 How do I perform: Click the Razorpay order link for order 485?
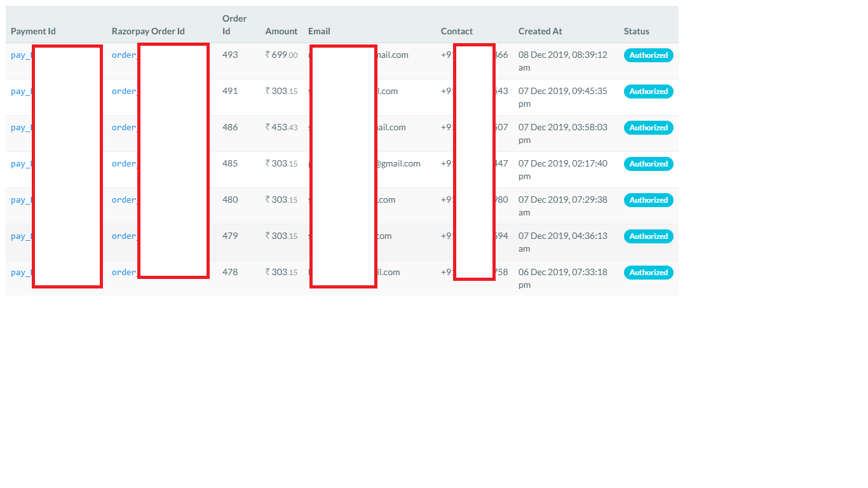[123, 163]
